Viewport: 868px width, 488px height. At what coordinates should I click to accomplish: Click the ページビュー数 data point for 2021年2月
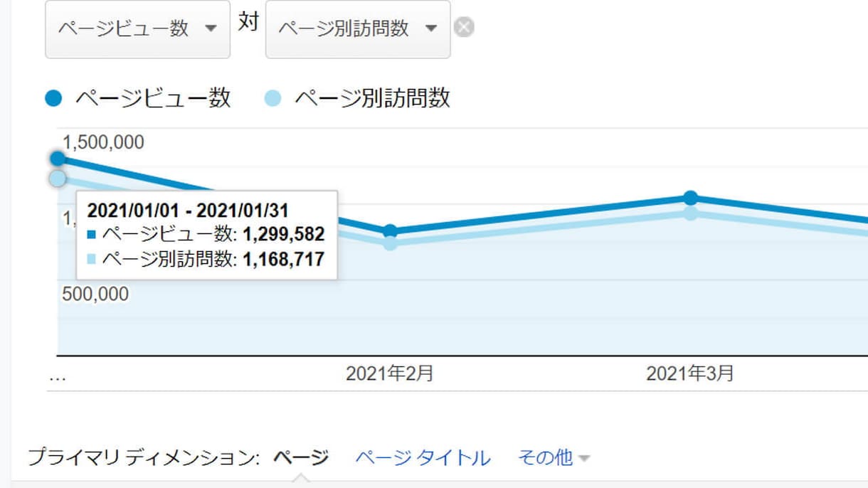pos(390,231)
